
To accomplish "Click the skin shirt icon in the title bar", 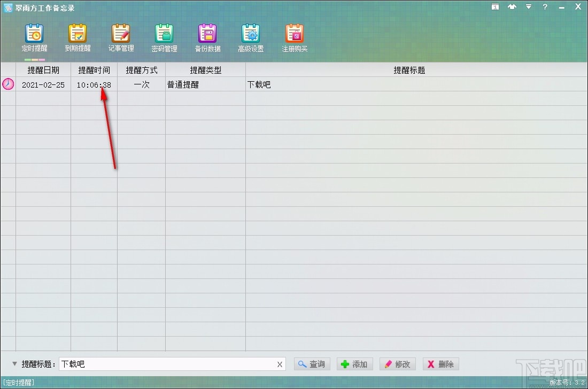I will click(x=512, y=7).
